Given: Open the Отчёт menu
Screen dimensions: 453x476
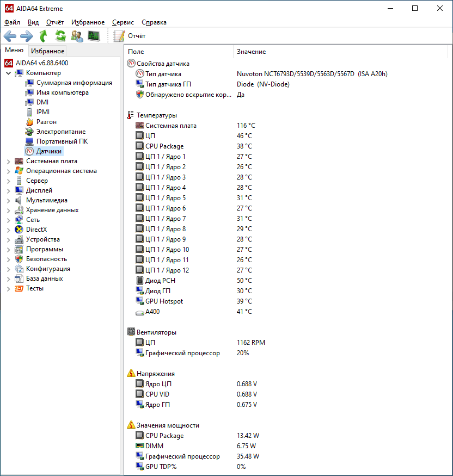Looking at the screenshot, I should (x=55, y=22).
